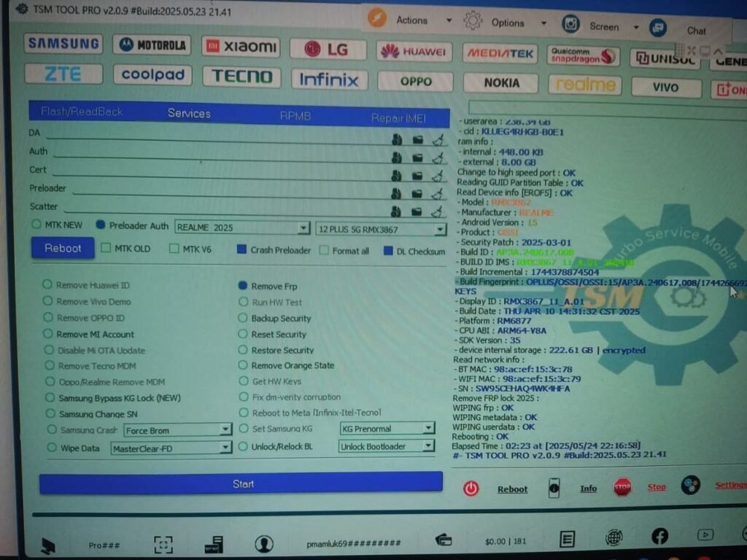
Task: Select the Huawei brand logo
Action: (414, 52)
